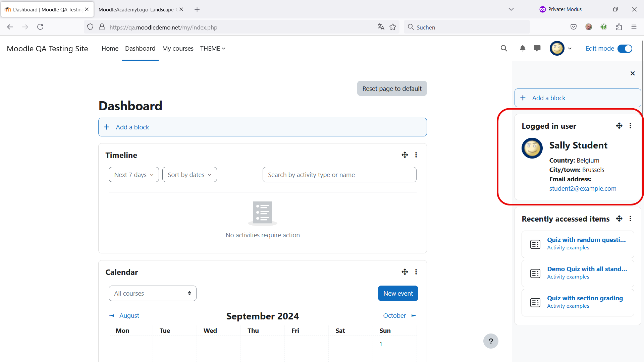Click the move icon of Logged in user block
The height and width of the screenshot is (362, 644).
pos(619,126)
